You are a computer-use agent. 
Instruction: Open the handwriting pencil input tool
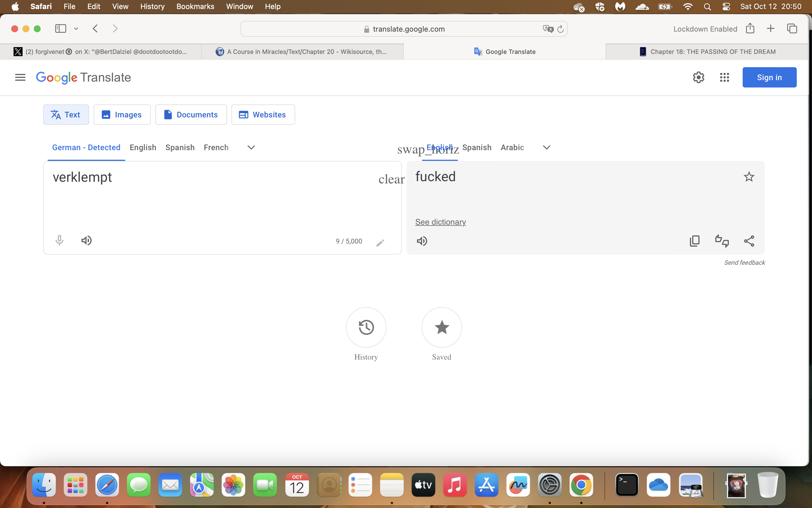pyautogui.click(x=380, y=243)
